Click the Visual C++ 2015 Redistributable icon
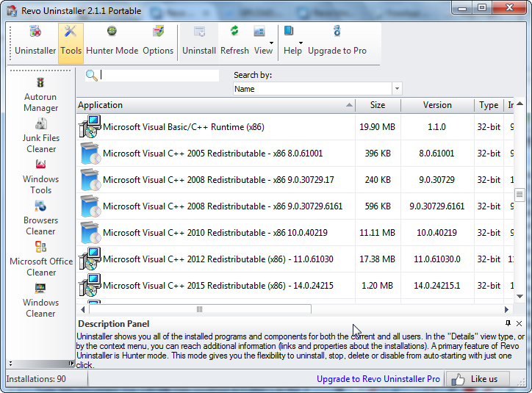This screenshot has height=393, width=532. 89,286
